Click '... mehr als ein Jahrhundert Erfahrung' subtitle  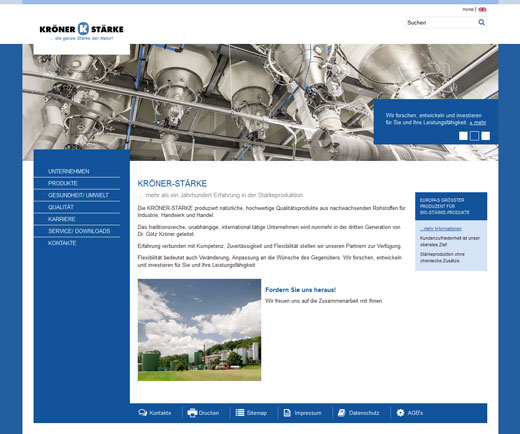pyautogui.click(x=221, y=195)
